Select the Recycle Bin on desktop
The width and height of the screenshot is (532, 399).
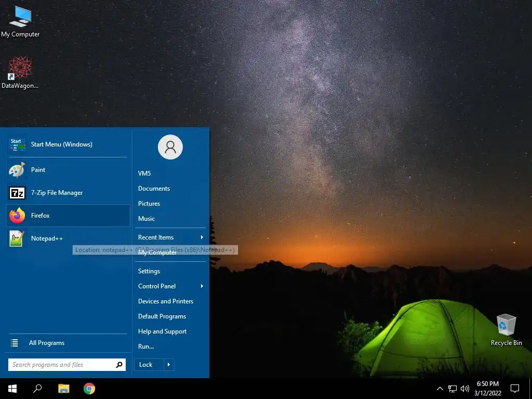click(506, 330)
